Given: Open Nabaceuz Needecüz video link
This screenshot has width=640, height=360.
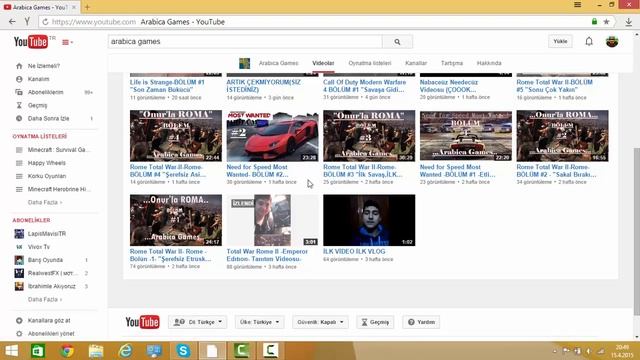Looking at the screenshot, I should (x=449, y=86).
